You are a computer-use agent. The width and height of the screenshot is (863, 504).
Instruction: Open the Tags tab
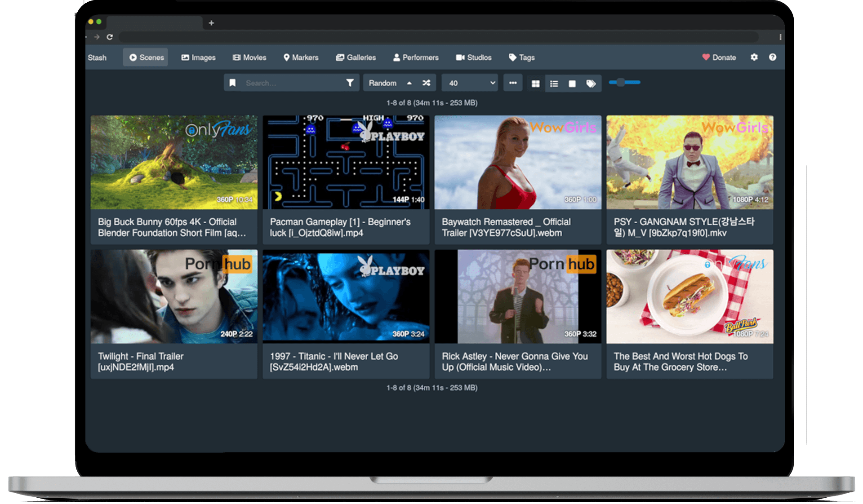click(x=521, y=57)
